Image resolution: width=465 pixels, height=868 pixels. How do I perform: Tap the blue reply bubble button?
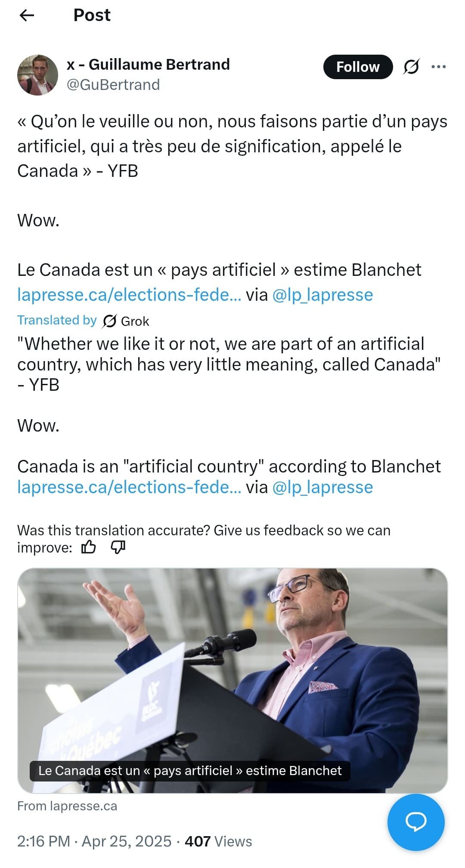click(x=415, y=822)
